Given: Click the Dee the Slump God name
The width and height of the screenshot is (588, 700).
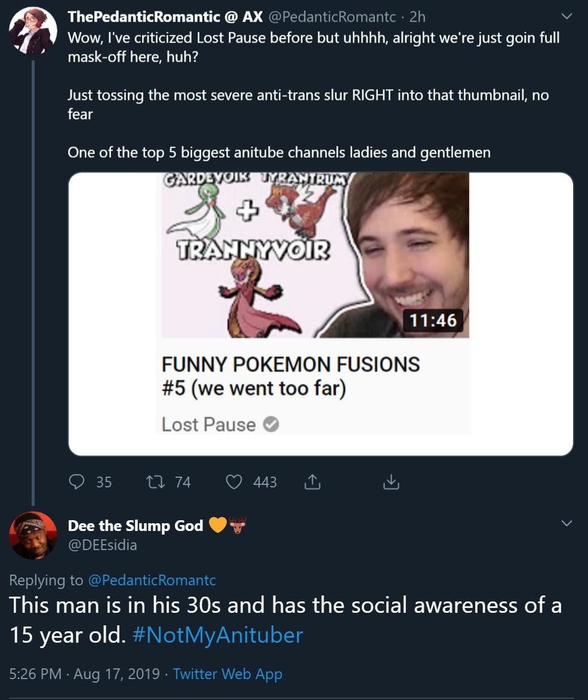Looking at the screenshot, I should (x=136, y=526).
